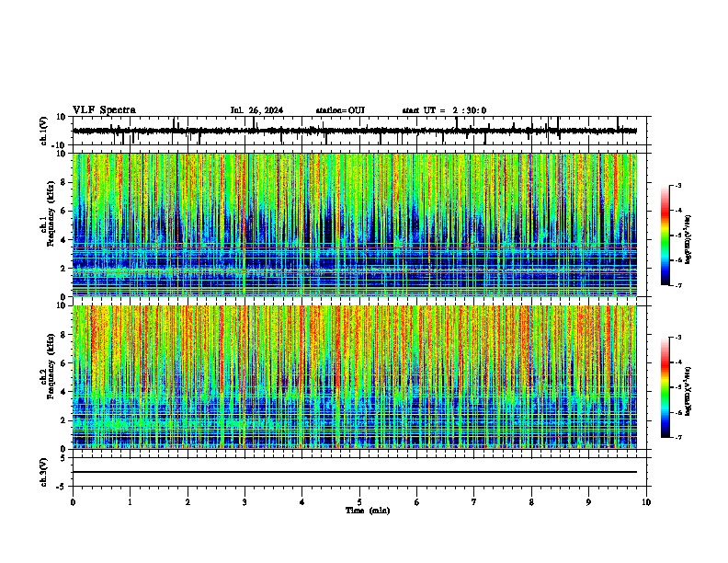Click the ch.1 color bar log(PSD) unit label
Viewport: 728px width, 563px height.
pos(688,239)
